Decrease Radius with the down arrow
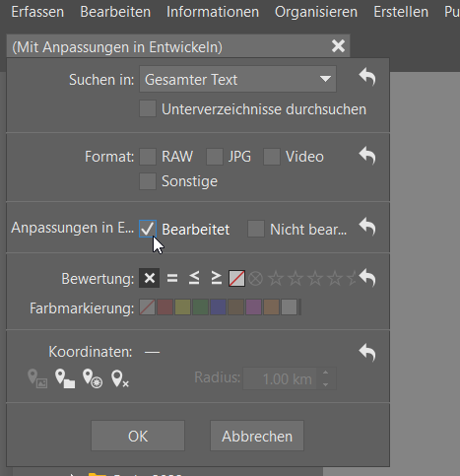The width and height of the screenshot is (460, 476). click(x=325, y=384)
